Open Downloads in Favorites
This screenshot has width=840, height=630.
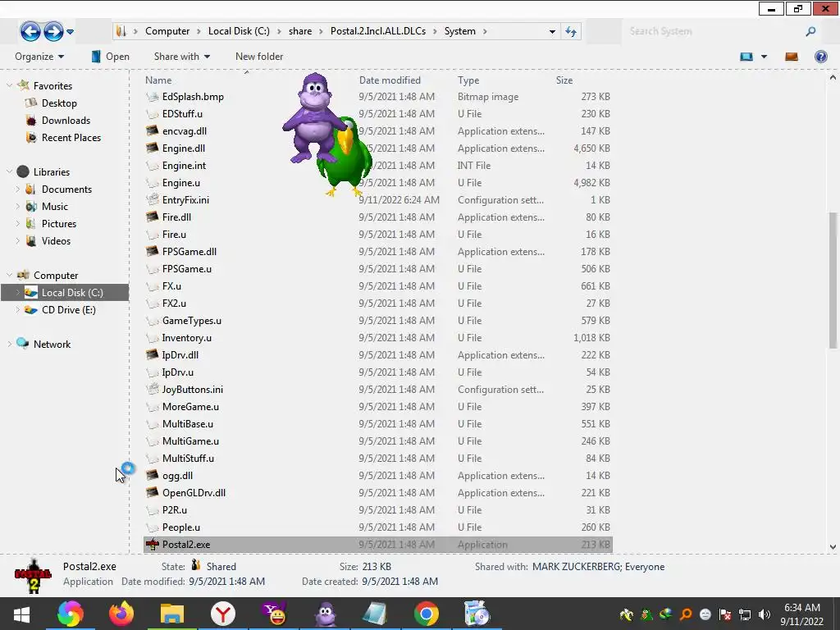point(66,120)
